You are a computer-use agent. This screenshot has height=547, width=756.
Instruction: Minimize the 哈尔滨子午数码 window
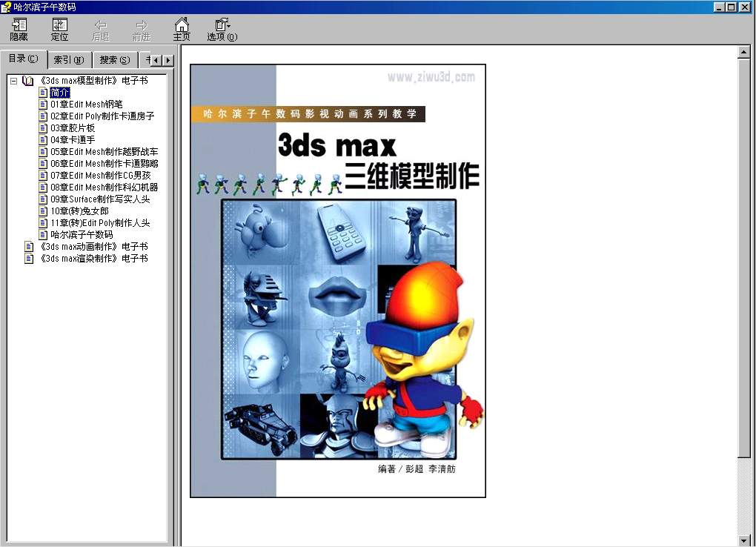[x=718, y=7]
